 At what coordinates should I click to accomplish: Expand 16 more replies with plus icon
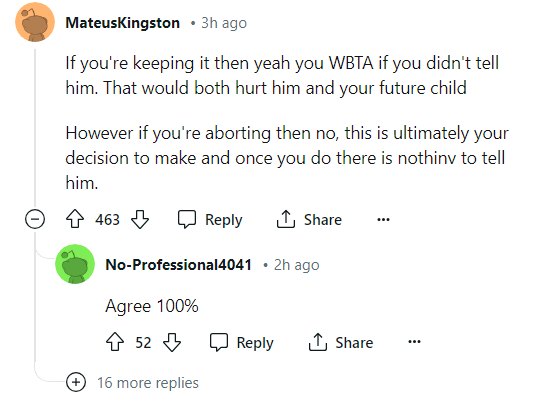tap(76, 382)
